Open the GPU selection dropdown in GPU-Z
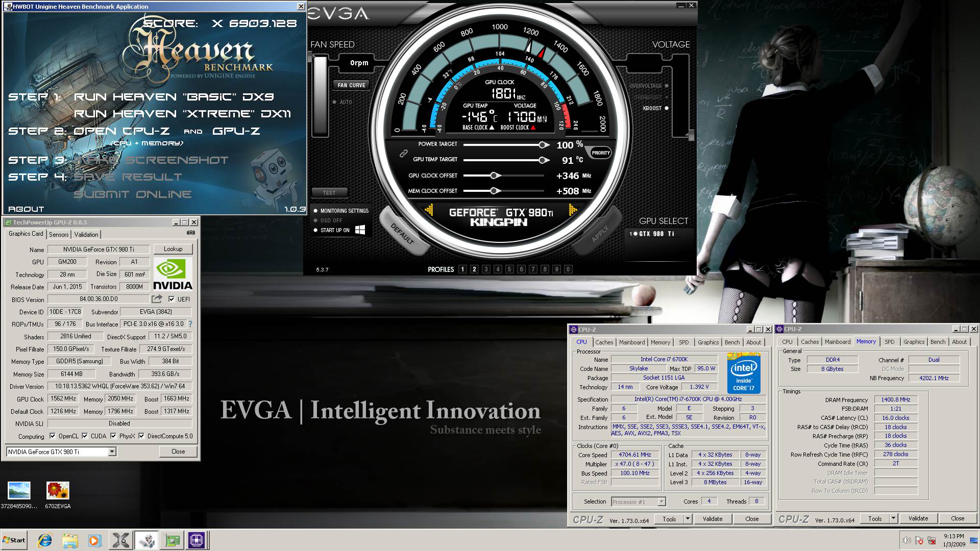Screen dimensions: 980x551 [x=112, y=452]
